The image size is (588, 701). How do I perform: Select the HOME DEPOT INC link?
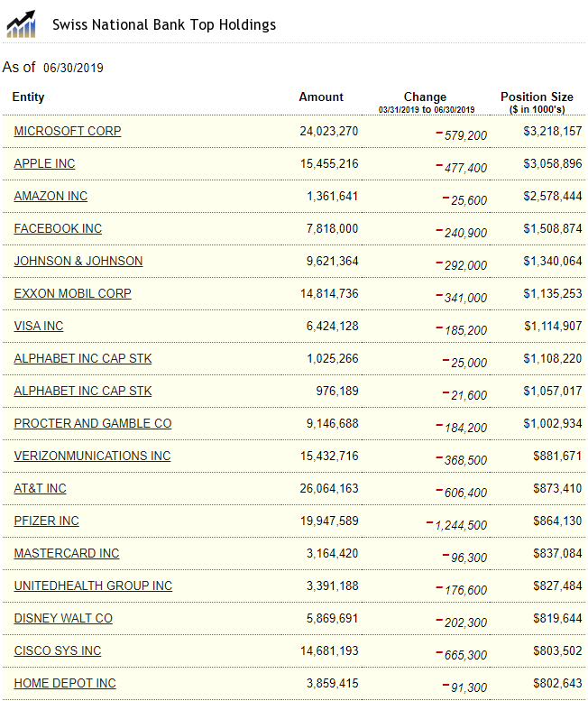coord(65,683)
